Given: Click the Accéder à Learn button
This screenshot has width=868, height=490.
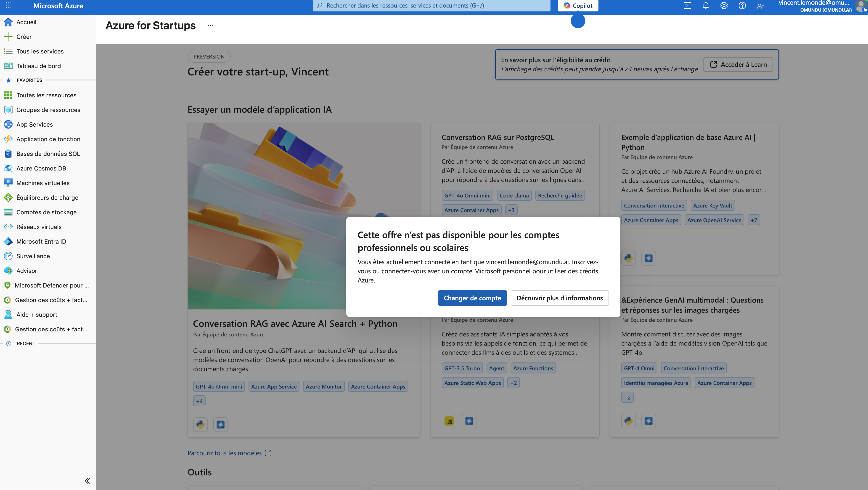Looking at the screenshot, I should click(738, 64).
